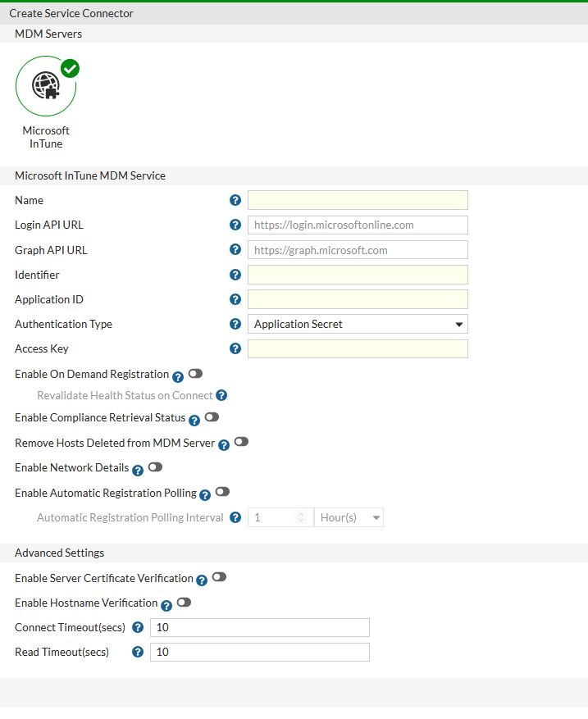View help for the Identifier field
Viewport: 588px width, 719px height.
[235, 275]
